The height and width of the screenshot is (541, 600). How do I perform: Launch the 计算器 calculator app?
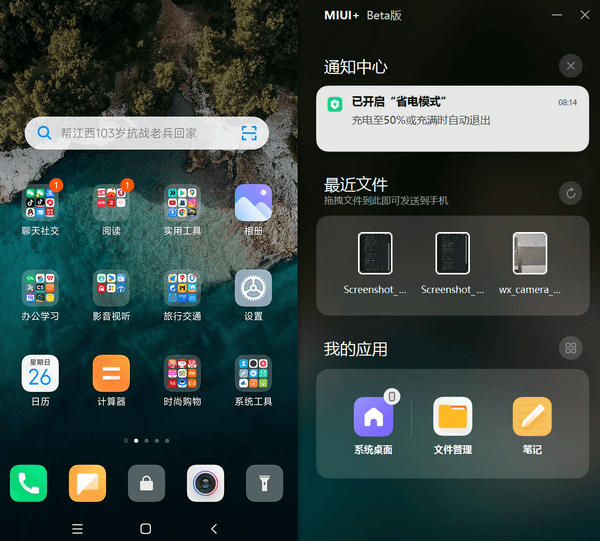coord(111,374)
